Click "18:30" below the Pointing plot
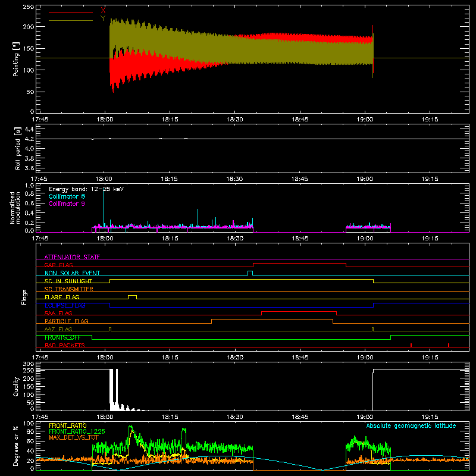Screen dimensions: 476x476 tap(234, 120)
